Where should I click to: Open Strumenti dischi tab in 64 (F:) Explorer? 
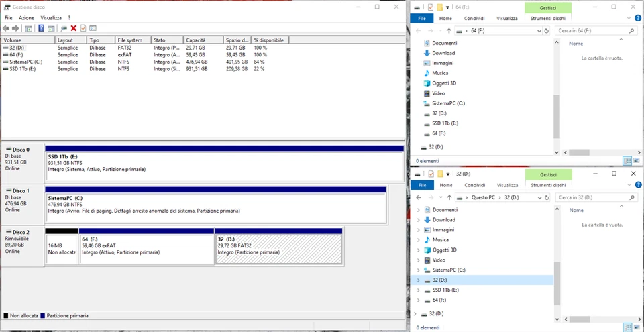tap(548, 18)
